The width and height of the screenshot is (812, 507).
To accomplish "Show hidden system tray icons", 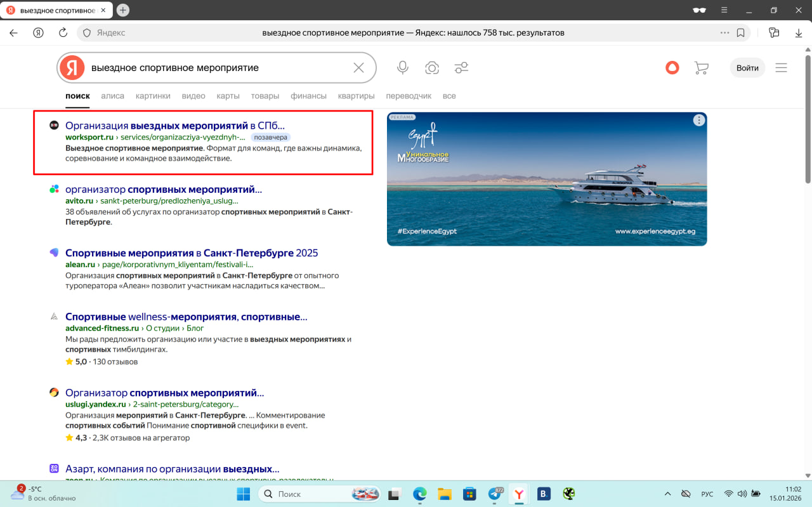I will tap(667, 494).
